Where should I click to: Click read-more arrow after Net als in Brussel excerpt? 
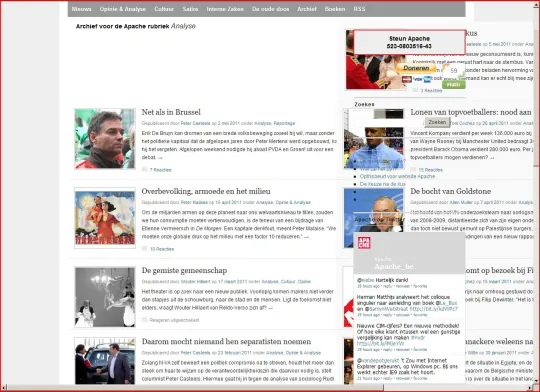(160, 158)
